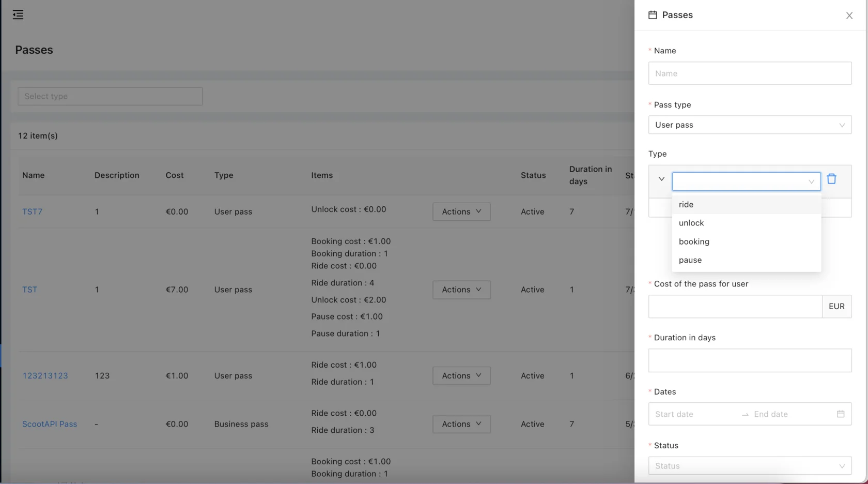
Task: Open the Status dropdown in drawer
Action: (750, 466)
